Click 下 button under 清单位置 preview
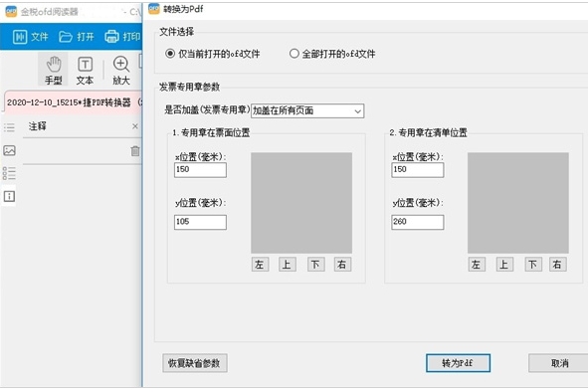 (x=533, y=265)
